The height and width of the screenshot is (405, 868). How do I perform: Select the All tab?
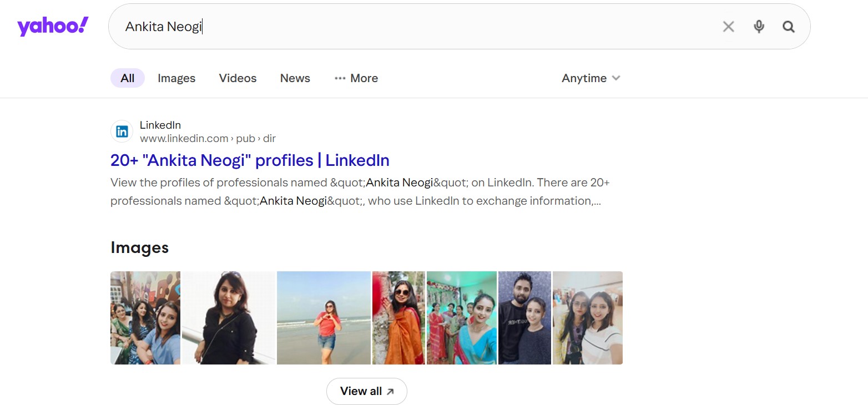(x=128, y=78)
